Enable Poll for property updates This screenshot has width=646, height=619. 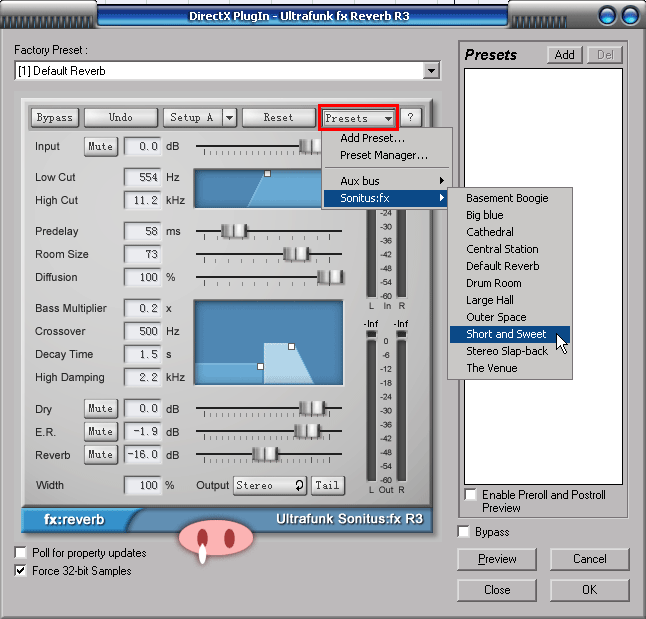click(x=20, y=552)
